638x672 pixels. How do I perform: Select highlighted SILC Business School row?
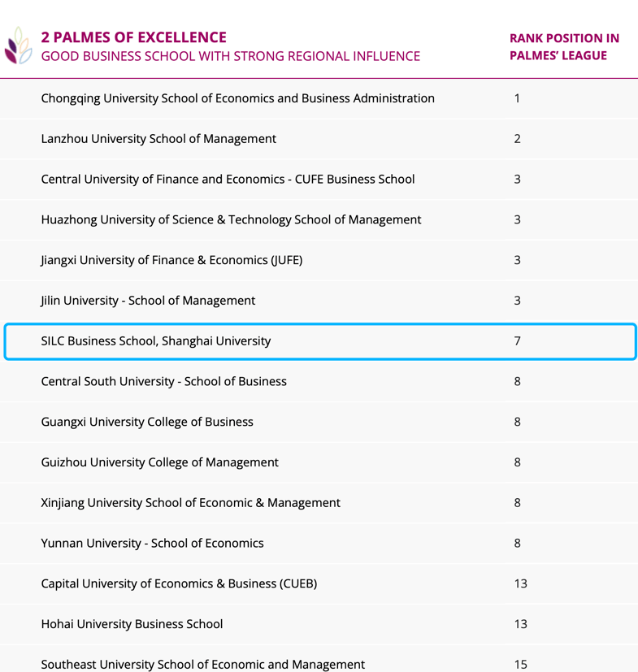pos(156,341)
